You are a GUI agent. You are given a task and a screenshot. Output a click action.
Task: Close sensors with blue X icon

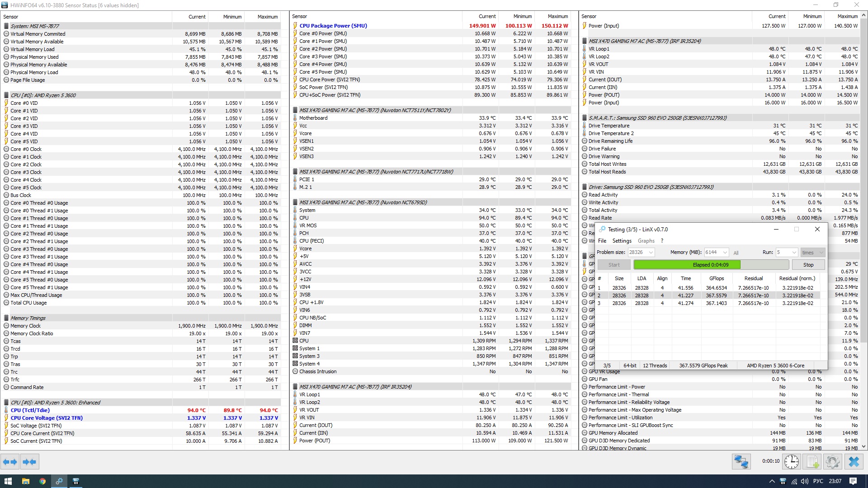(854, 462)
